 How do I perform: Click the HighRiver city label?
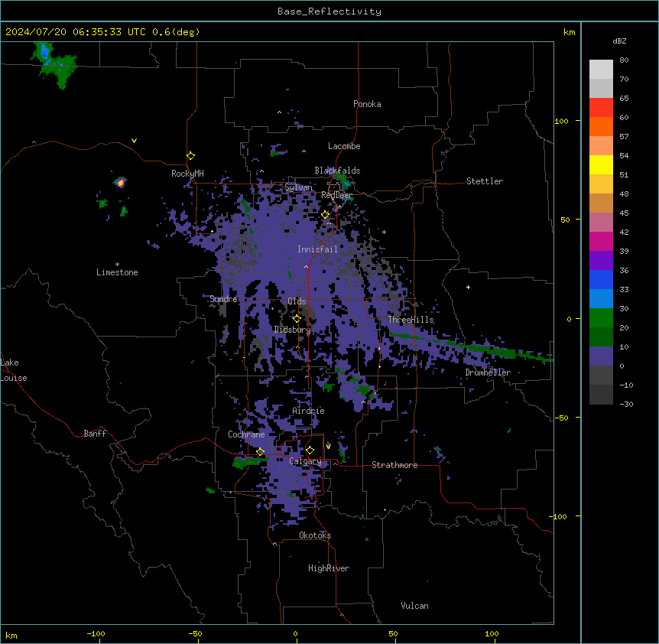[329, 568]
